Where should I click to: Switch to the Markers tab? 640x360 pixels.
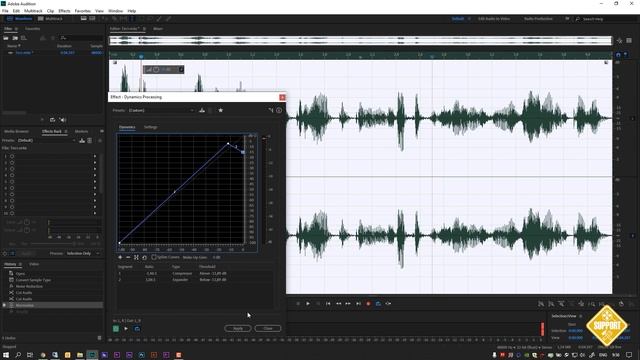pos(81,131)
